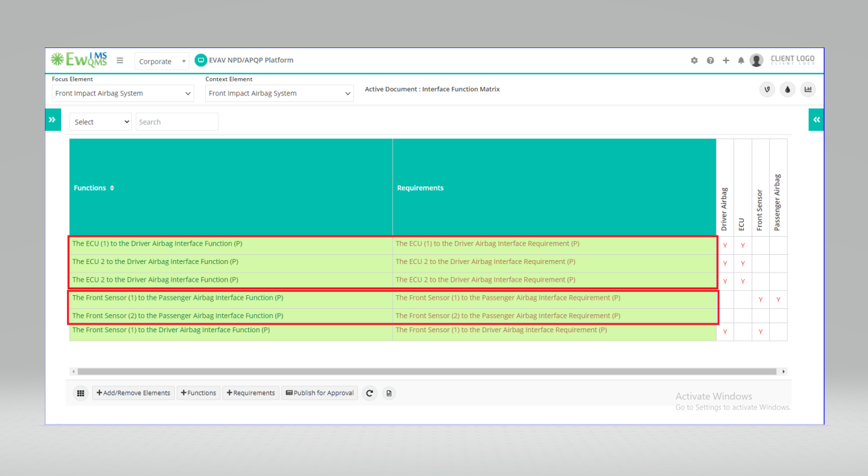This screenshot has width=868, height=476.
Task: Click the EwQIMS logo
Action: (79, 60)
